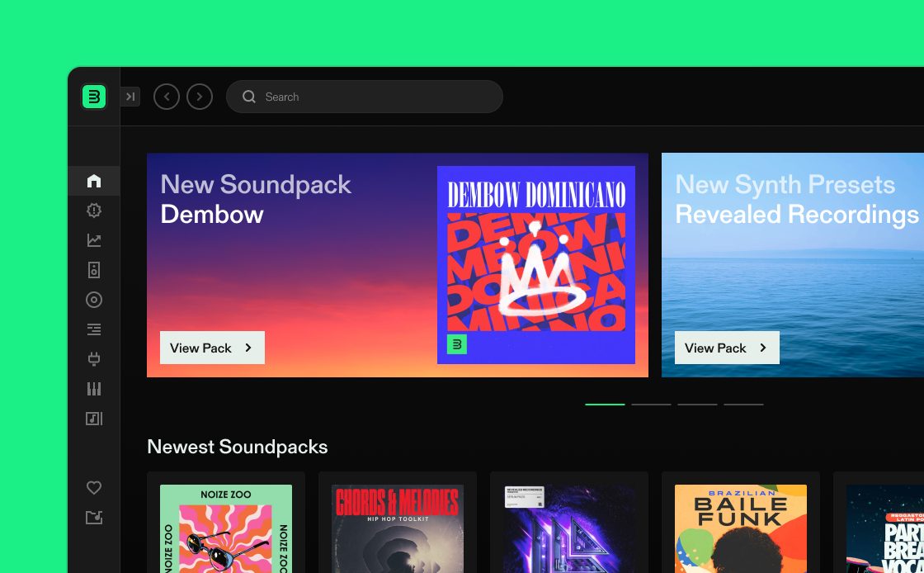Open the vinyl disc icon in sidebar
Screen dimensions: 924x573
(94, 300)
